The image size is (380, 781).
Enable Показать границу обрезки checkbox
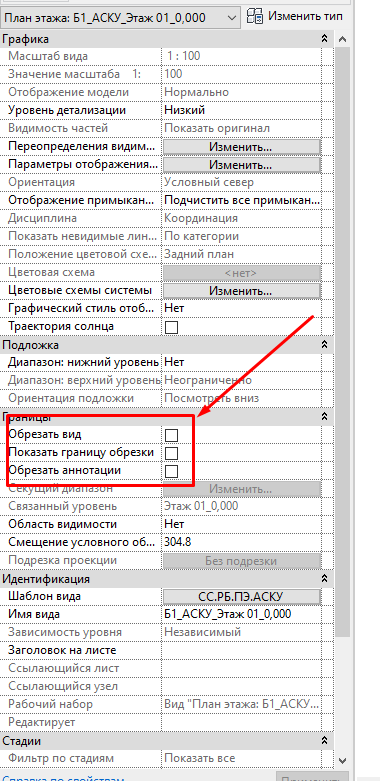[171, 453]
